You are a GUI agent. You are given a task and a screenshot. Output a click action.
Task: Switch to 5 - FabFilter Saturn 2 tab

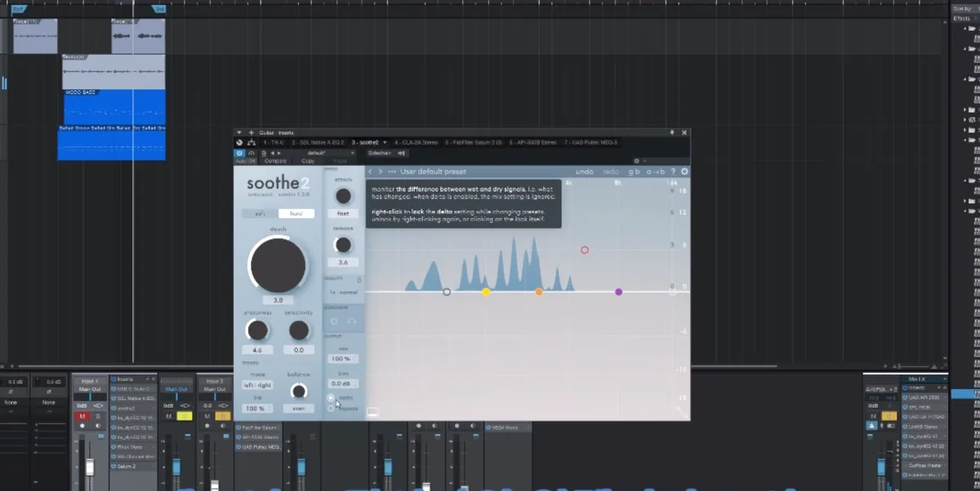(x=474, y=142)
